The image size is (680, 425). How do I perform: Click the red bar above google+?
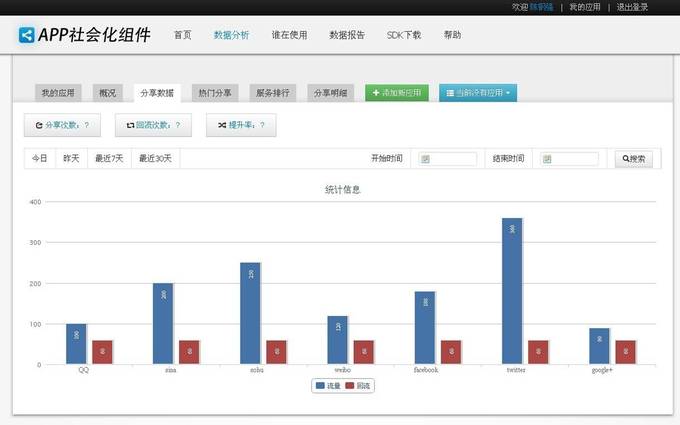(625, 352)
